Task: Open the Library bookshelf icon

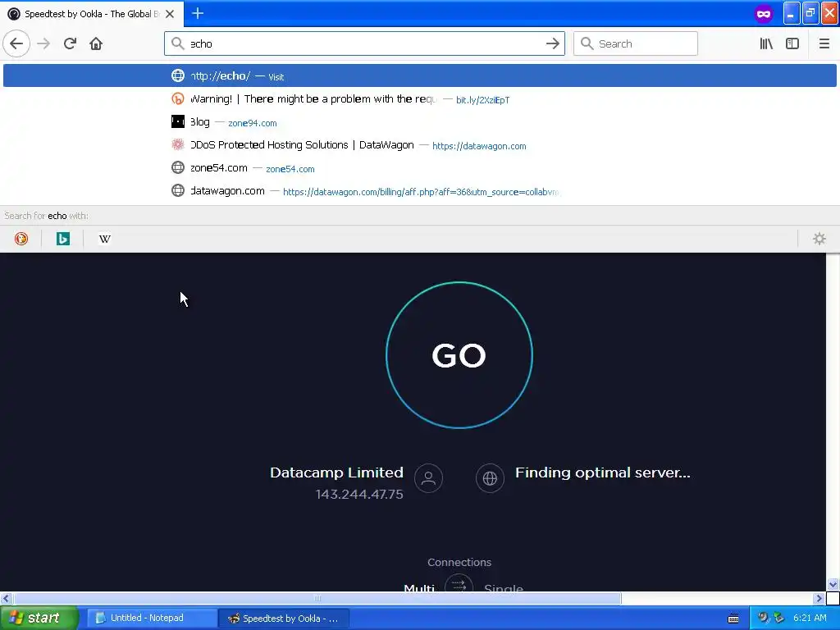Action: click(x=766, y=43)
